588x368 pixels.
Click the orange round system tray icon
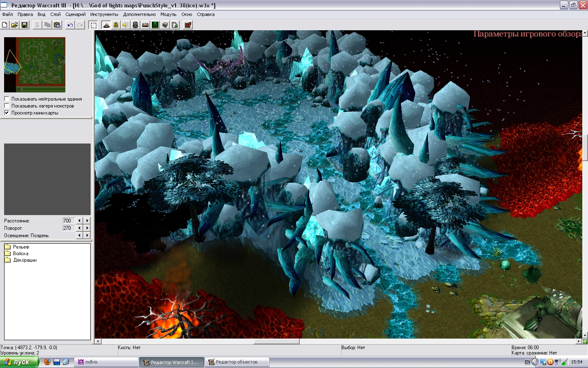[550, 362]
